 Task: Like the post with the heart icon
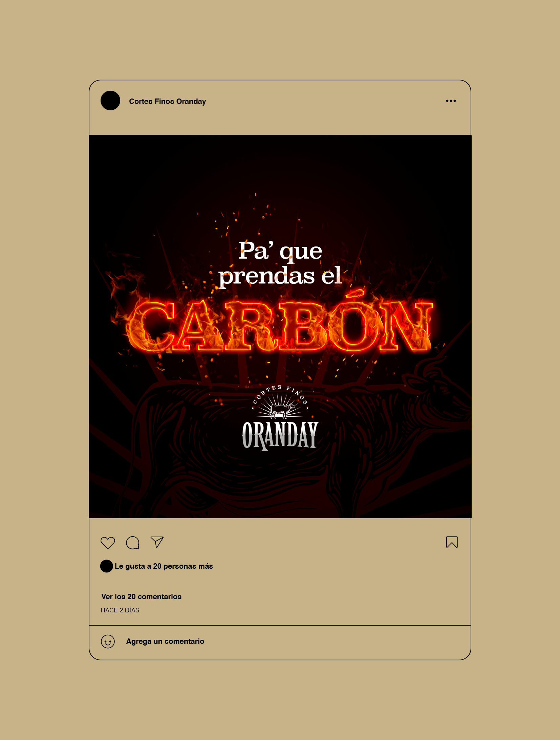108,543
